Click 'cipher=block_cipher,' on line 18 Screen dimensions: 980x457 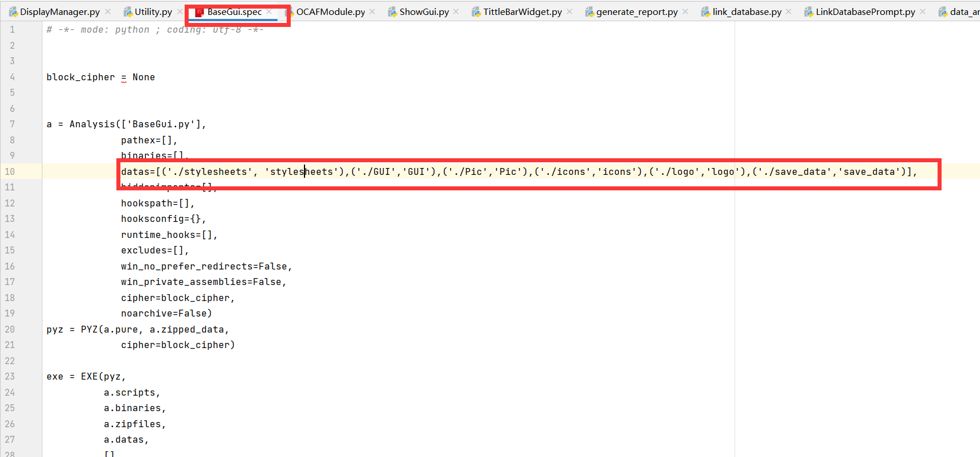[178, 298]
